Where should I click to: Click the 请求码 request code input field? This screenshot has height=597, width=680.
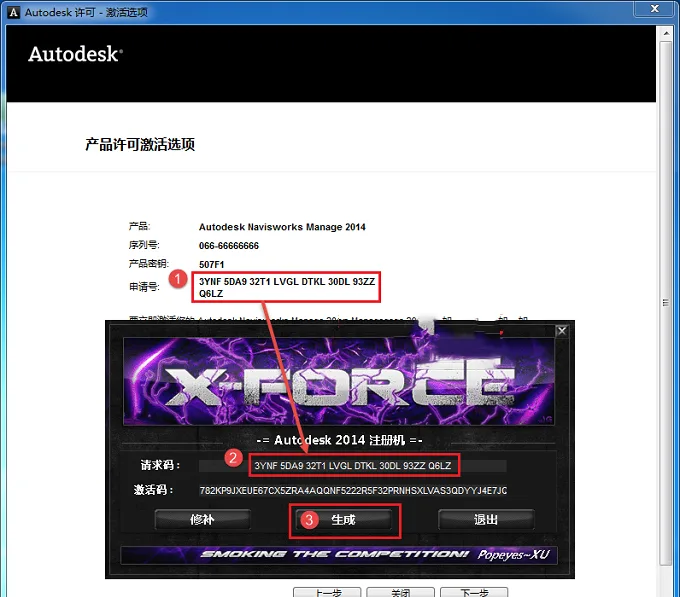353,466
